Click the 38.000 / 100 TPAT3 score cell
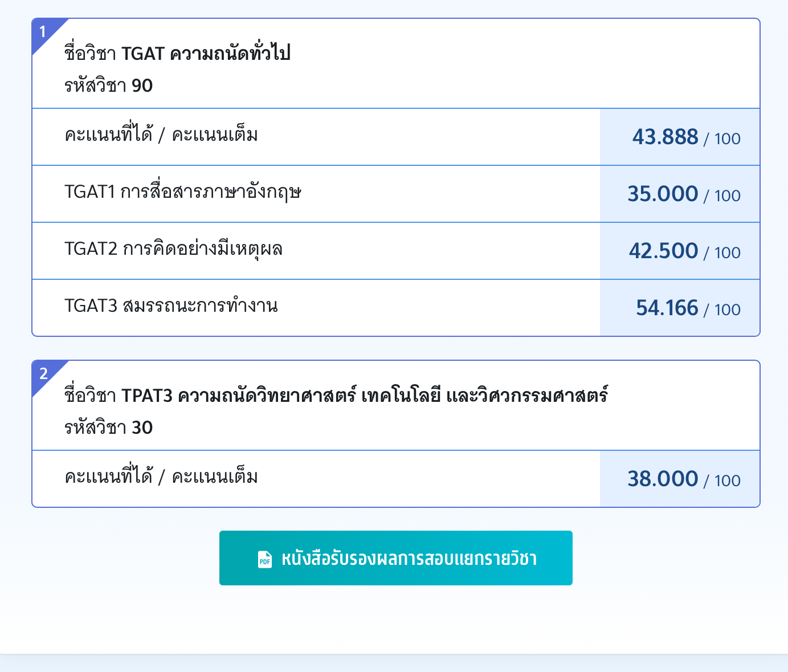 point(680,479)
